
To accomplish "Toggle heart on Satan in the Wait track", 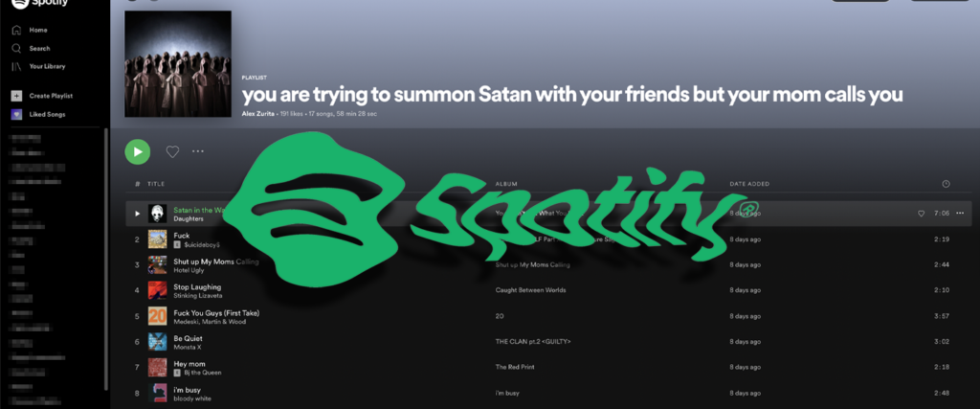I will tap(921, 214).
